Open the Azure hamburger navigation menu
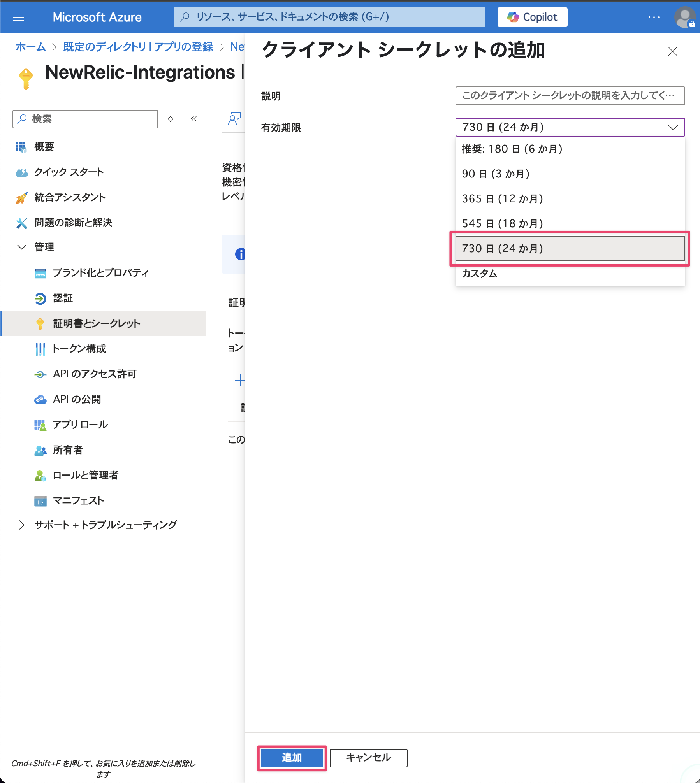The image size is (700, 783). coord(18,17)
